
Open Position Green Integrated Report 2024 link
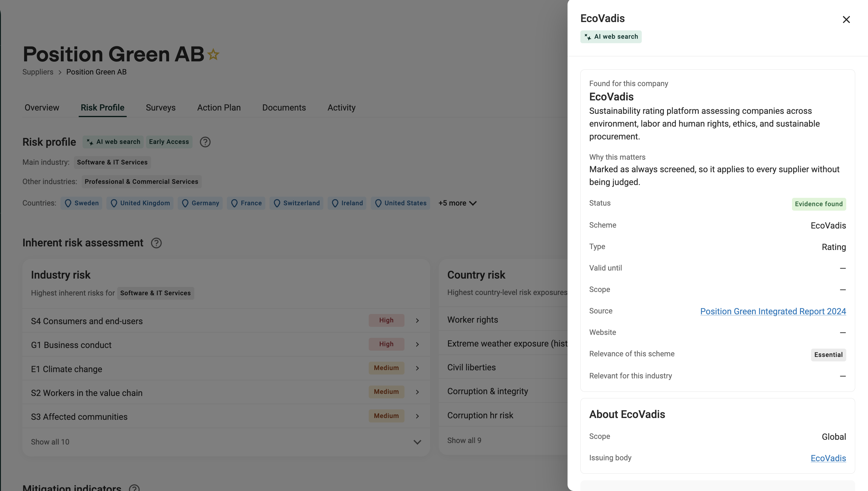point(773,311)
